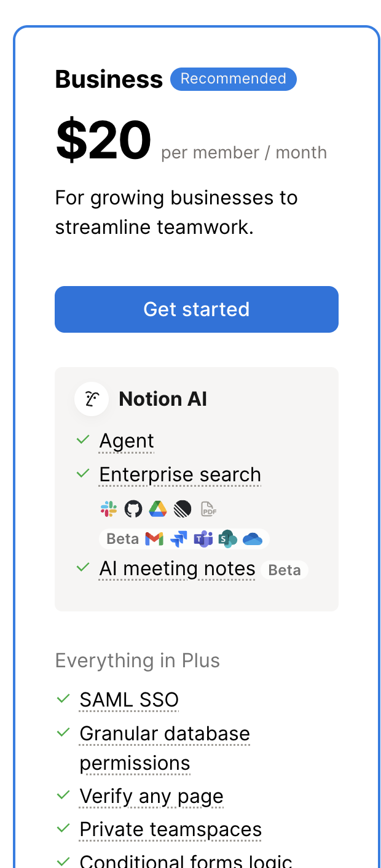Click the Notion AI face logo

(92, 399)
